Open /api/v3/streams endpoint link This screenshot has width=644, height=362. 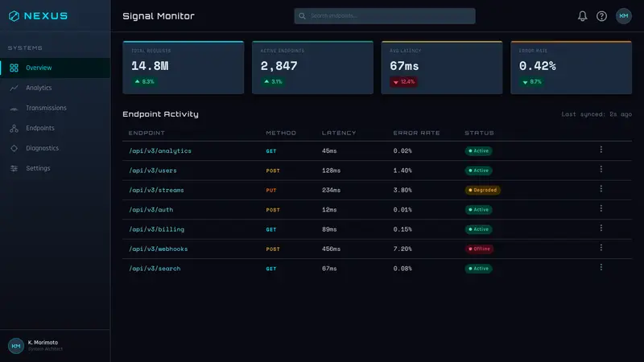pyautogui.click(x=156, y=191)
